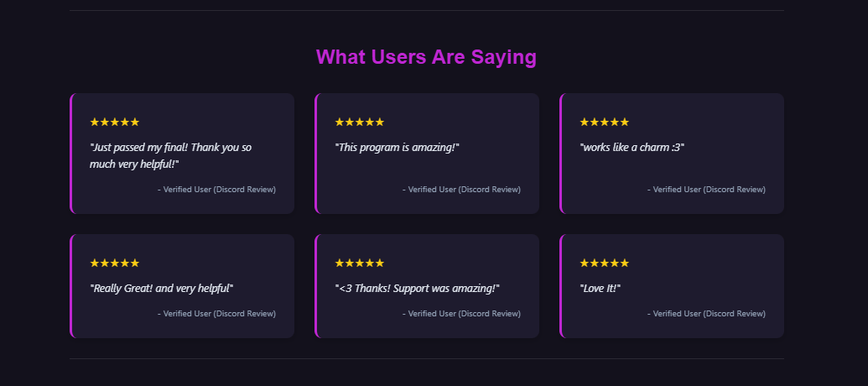
Task: Click the "Love It!" review text
Action: 600,289
